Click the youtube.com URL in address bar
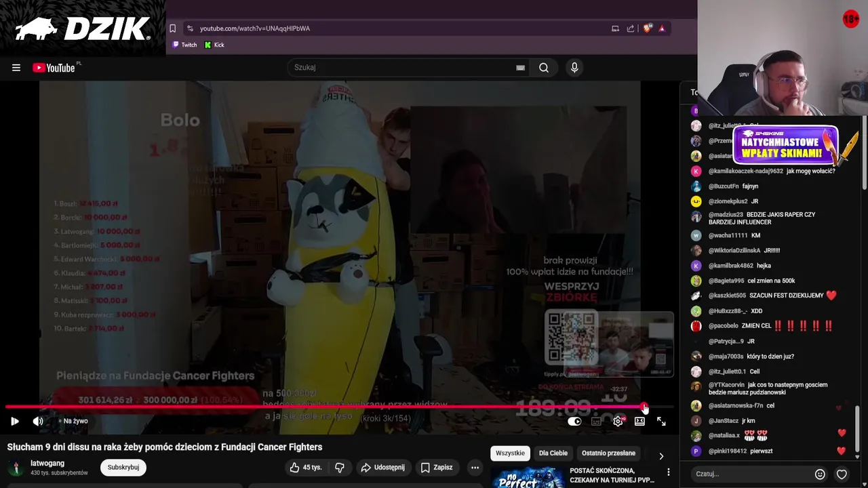 [255, 28]
